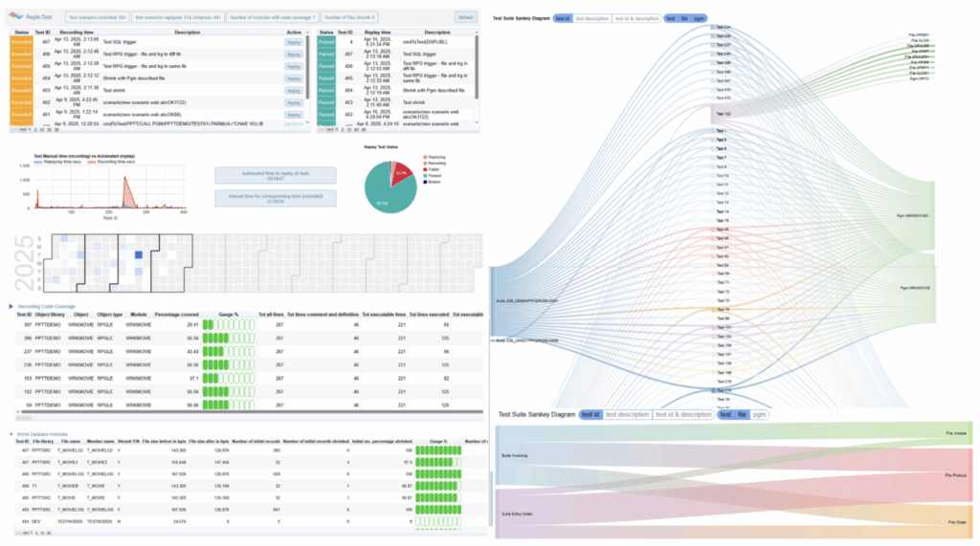Select 'test id & description' in bottom Sankey
Viewport: 980px width, 546px height.
coord(684,414)
